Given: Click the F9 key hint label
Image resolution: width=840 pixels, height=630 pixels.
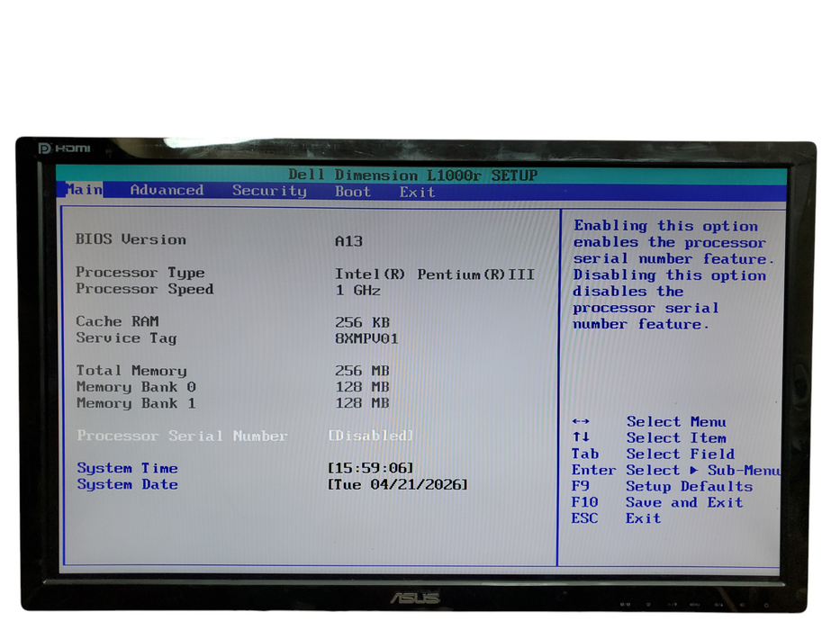Looking at the screenshot, I should (x=580, y=486).
